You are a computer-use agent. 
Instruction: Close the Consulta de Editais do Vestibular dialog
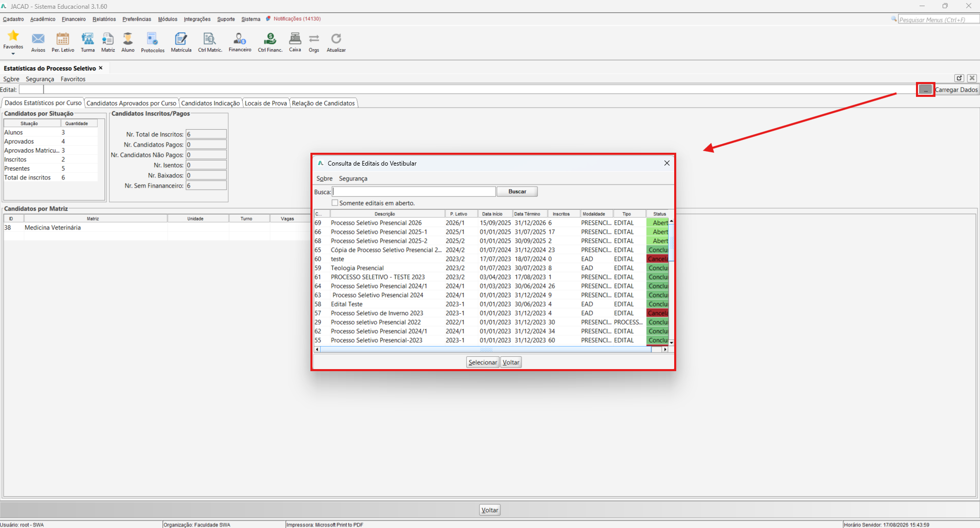666,163
